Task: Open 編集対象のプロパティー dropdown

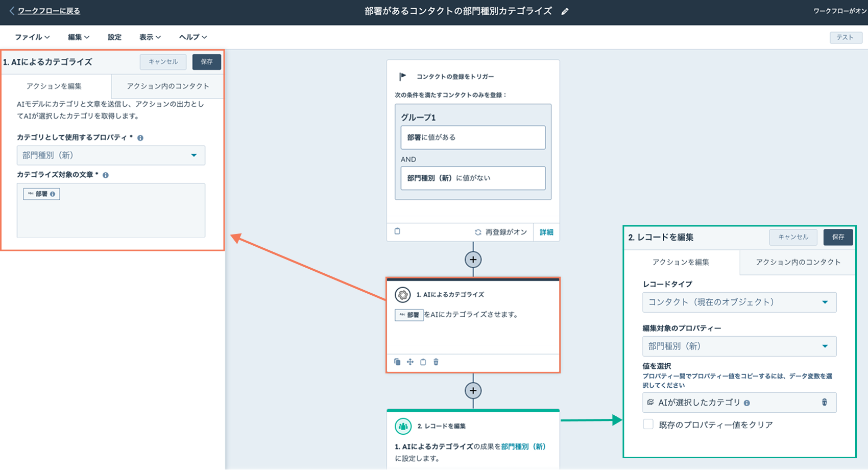Action: 739,346
